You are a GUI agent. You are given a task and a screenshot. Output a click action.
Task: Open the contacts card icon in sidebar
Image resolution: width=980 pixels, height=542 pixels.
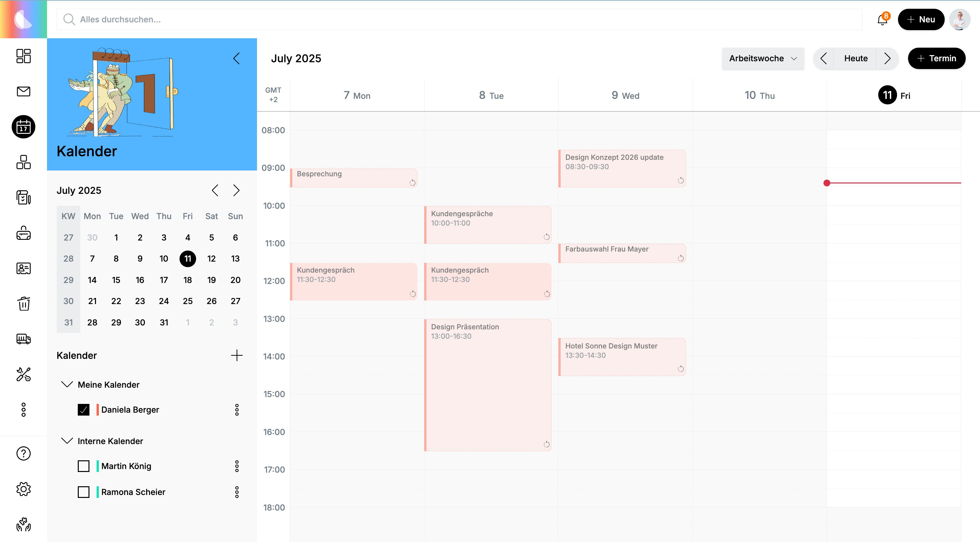click(x=24, y=268)
